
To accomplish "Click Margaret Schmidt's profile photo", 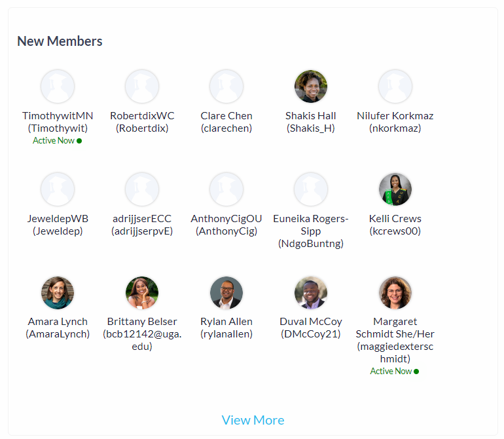I will [395, 292].
